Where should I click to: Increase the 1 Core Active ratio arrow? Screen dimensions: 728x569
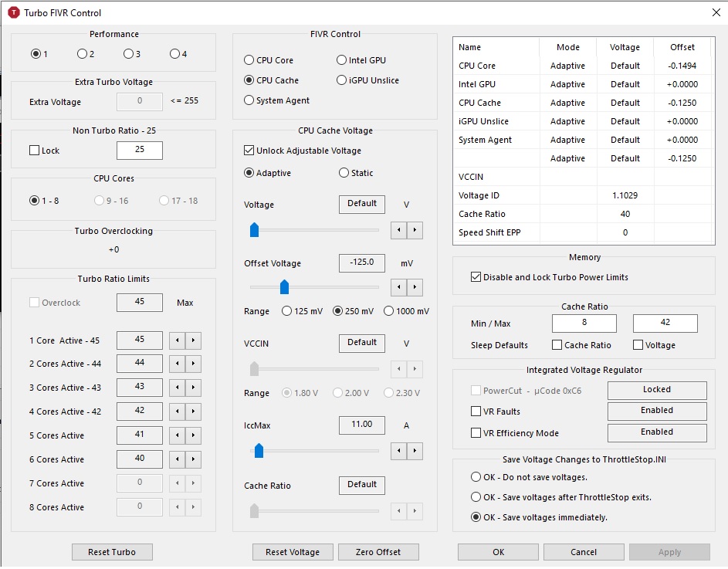coord(193,341)
